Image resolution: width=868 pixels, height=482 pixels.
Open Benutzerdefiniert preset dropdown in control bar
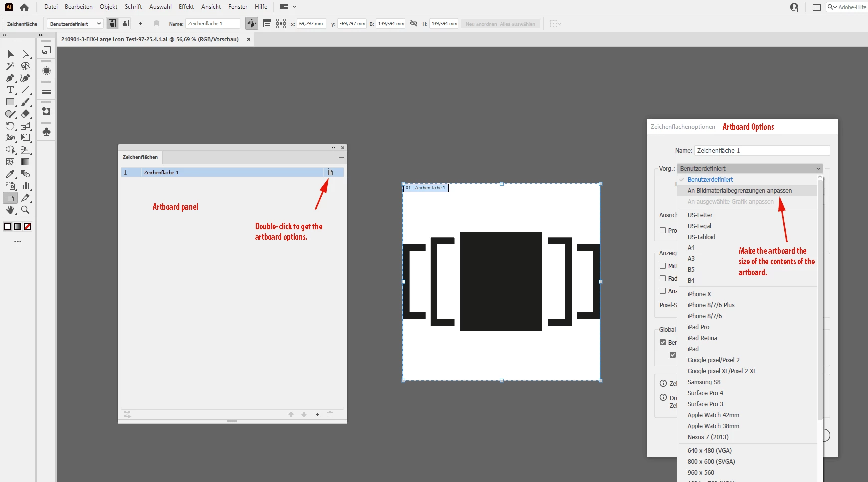pyautogui.click(x=75, y=24)
